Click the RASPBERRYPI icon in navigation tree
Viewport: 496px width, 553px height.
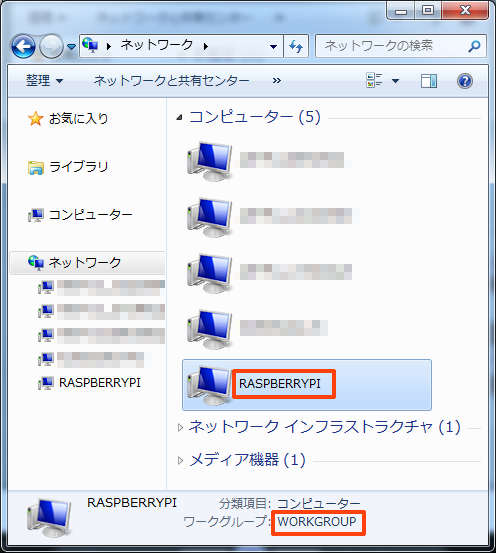tap(46, 383)
